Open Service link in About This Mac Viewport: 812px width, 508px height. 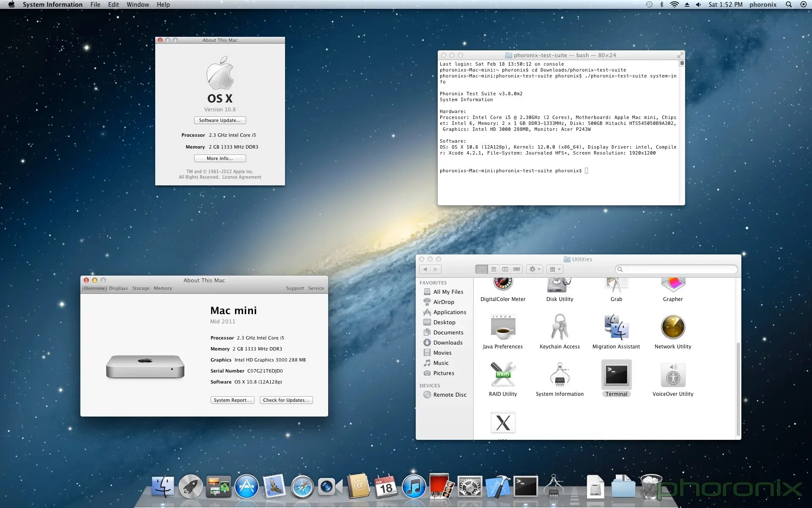pyautogui.click(x=316, y=288)
